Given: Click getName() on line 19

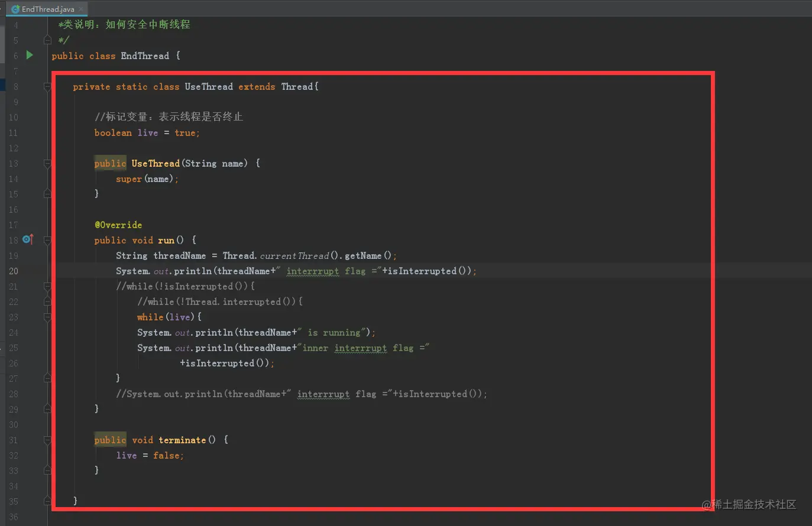Looking at the screenshot, I should pos(368,255).
